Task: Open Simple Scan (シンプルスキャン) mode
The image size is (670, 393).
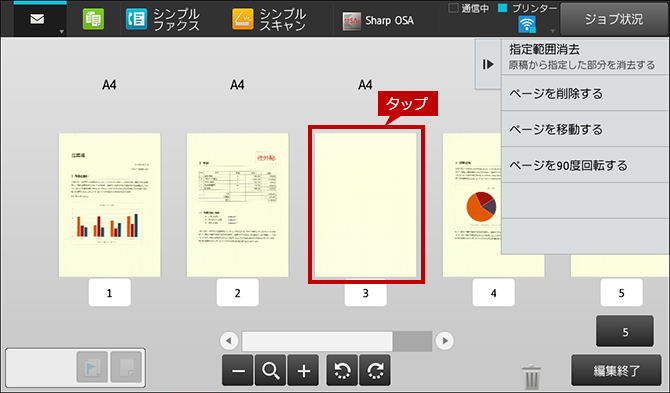Action: click(x=269, y=20)
